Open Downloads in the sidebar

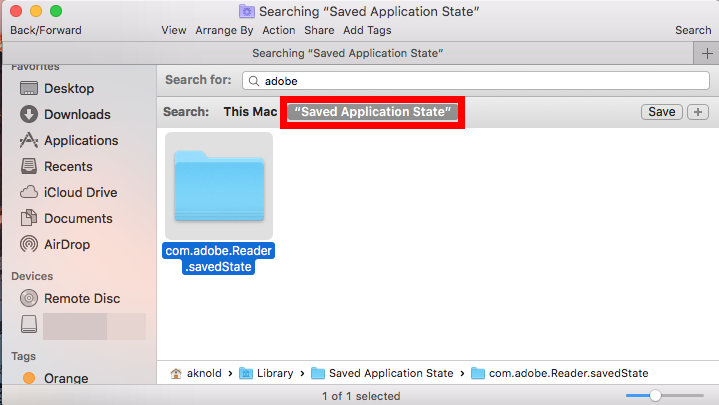77,114
